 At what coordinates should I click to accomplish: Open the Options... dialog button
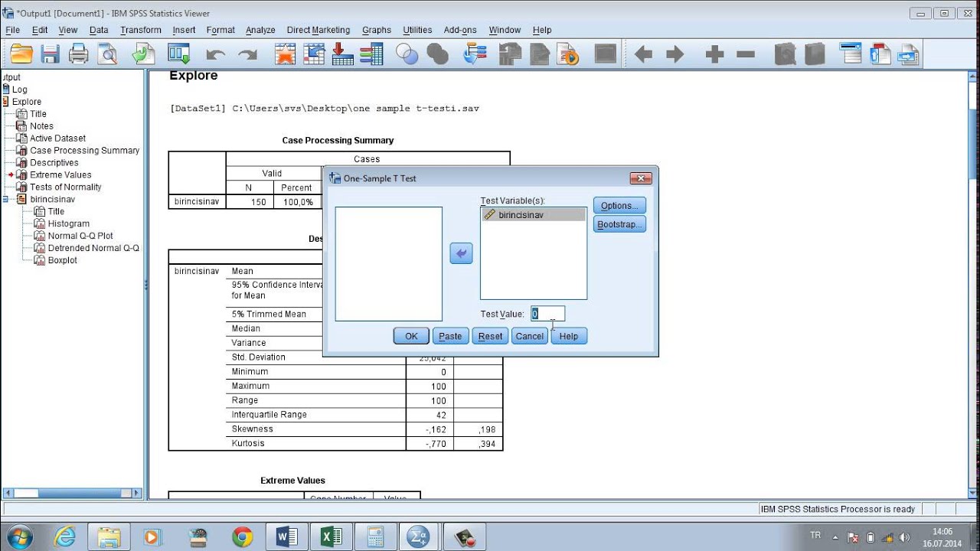point(619,205)
